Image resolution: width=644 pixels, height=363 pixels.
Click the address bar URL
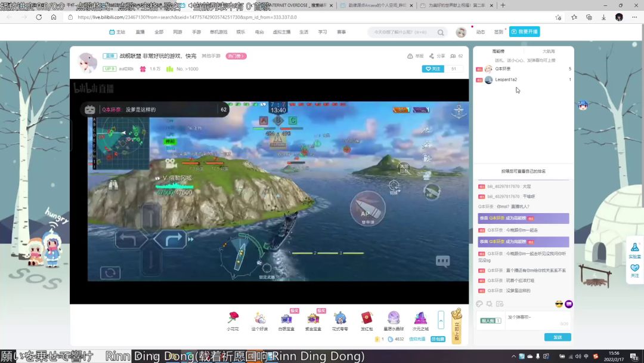click(x=187, y=17)
